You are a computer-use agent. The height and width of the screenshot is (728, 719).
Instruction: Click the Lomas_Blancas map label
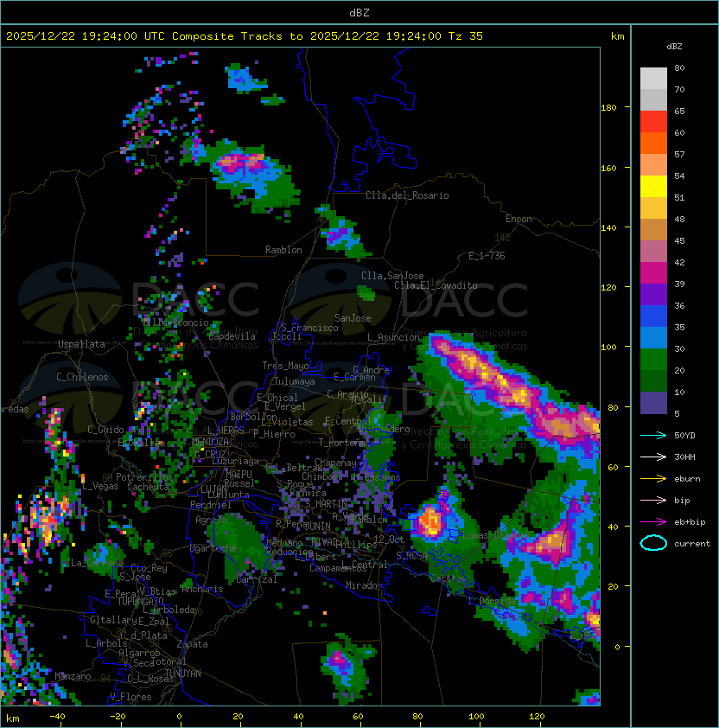(x=497, y=535)
